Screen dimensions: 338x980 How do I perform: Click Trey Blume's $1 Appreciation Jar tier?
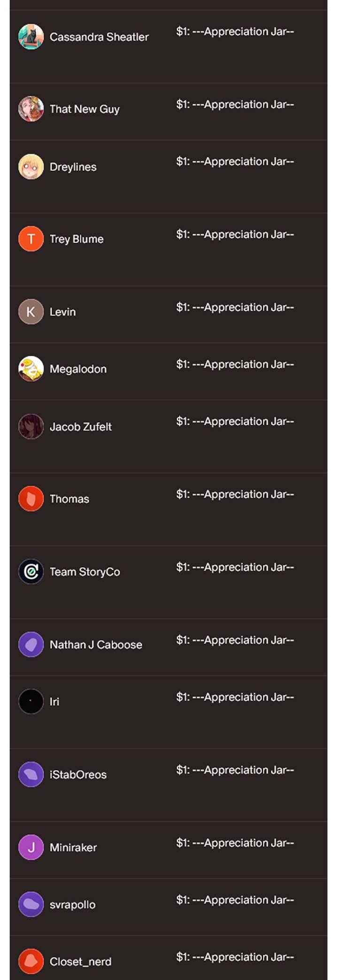pyautogui.click(x=235, y=234)
